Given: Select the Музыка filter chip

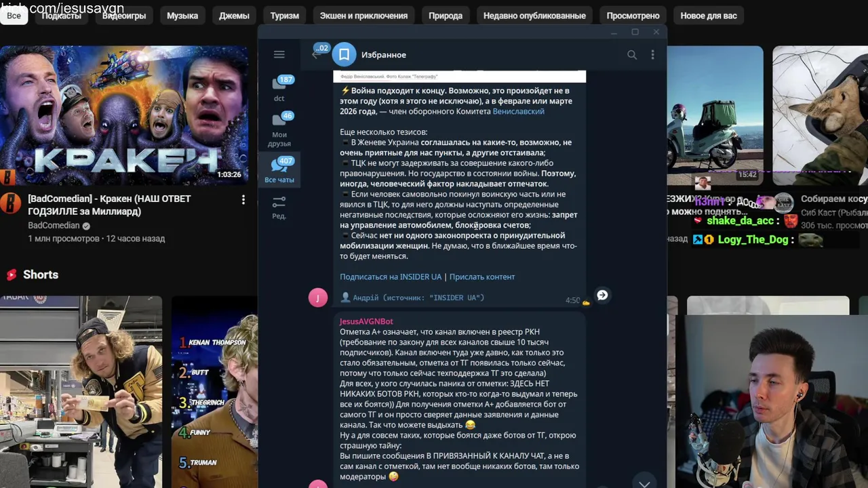Looking at the screenshot, I should tap(182, 16).
